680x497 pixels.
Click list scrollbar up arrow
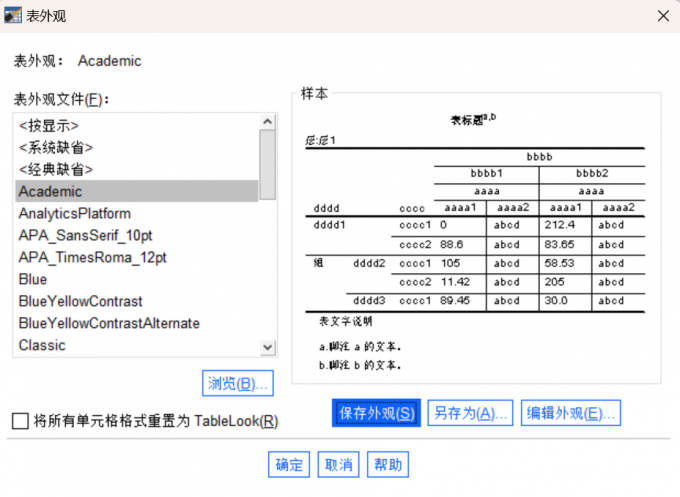click(x=268, y=121)
